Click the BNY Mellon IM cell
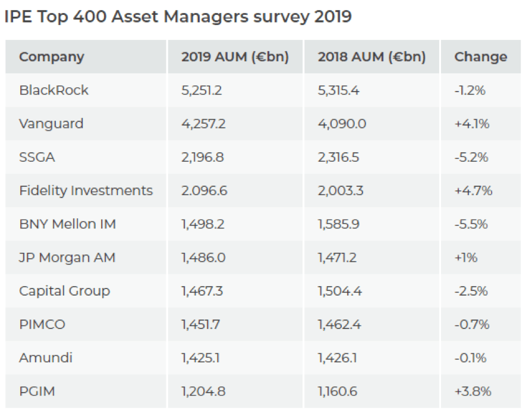Image resolution: width=532 pixels, height=420 pixels. 67,224
